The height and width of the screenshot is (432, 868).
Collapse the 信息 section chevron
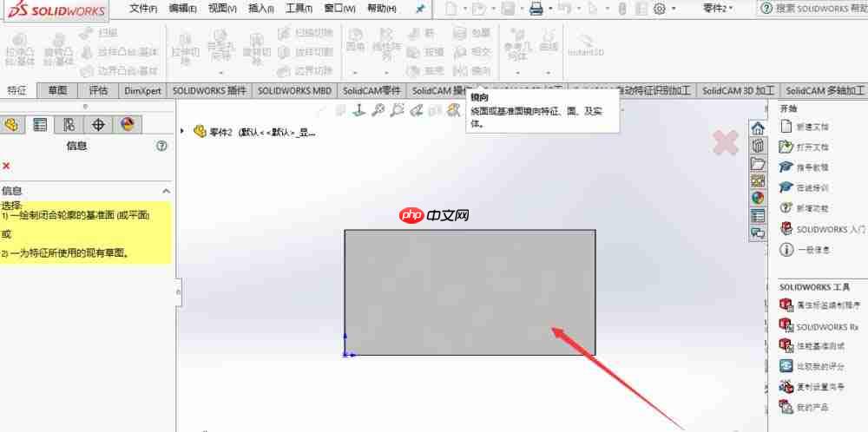click(166, 191)
